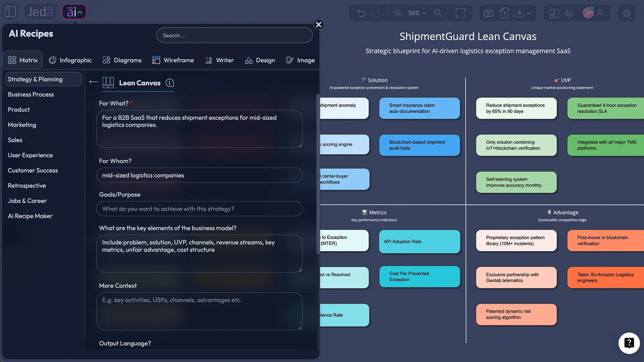Click the AI Recipes search field

234,35
